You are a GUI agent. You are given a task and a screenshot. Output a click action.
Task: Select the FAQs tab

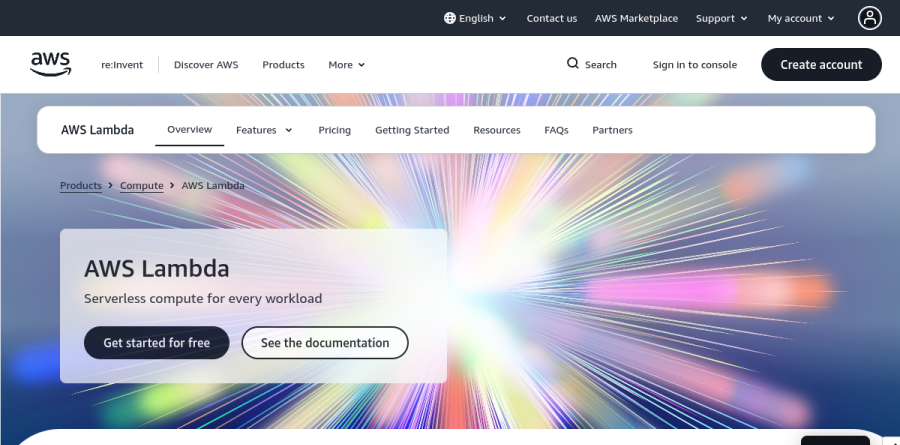click(556, 130)
